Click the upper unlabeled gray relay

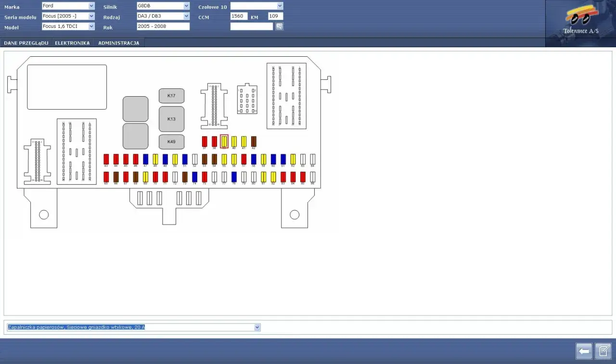pos(136,109)
